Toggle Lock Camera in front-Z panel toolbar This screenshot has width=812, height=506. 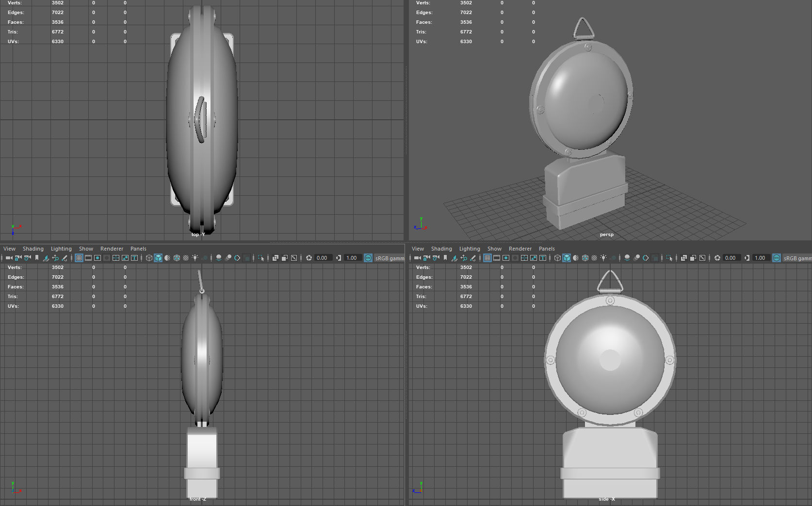(x=18, y=258)
